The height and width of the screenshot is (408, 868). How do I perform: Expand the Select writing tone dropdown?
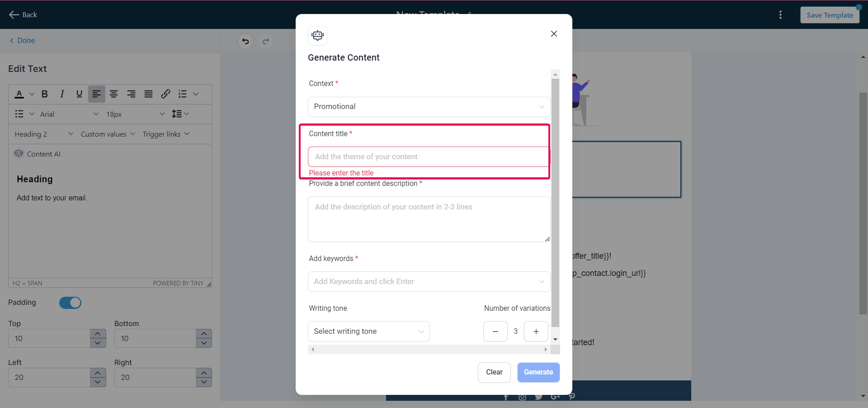pos(368,332)
